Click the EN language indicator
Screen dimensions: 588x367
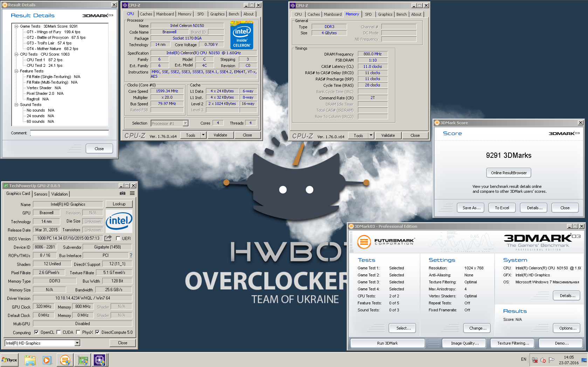click(x=524, y=359)
